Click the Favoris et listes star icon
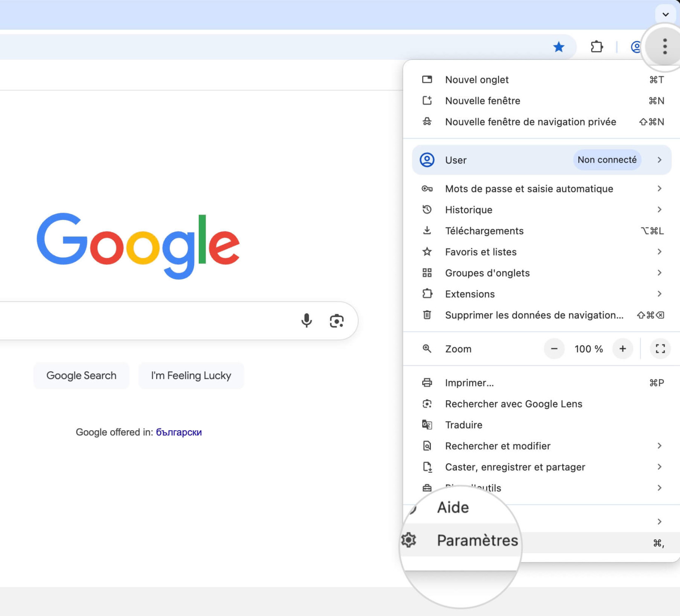The image size is (680, 616). (x=427, y=252)
